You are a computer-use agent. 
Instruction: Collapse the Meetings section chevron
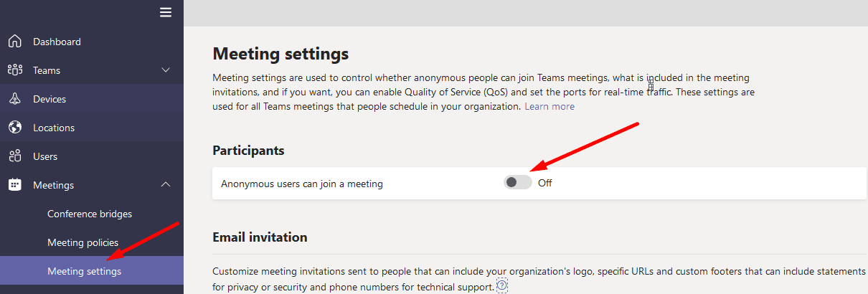(166, 185)
